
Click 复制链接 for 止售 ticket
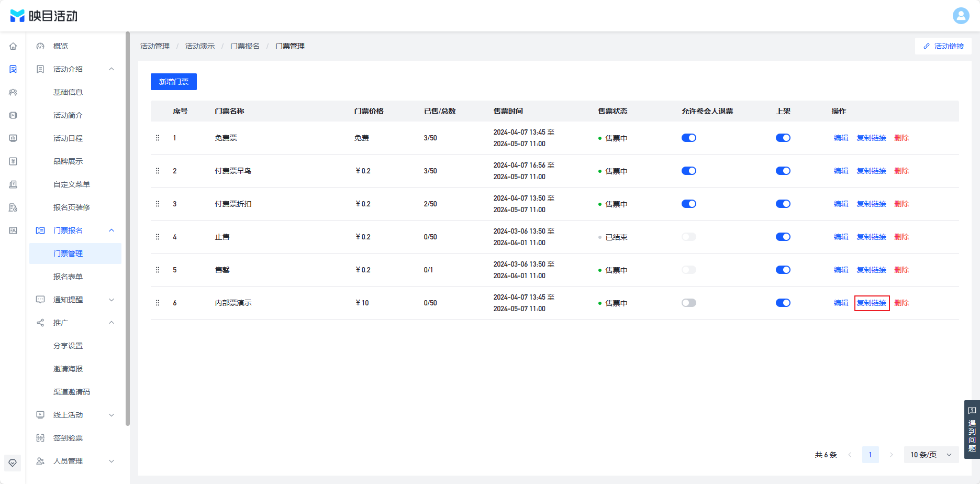[872, 237]
